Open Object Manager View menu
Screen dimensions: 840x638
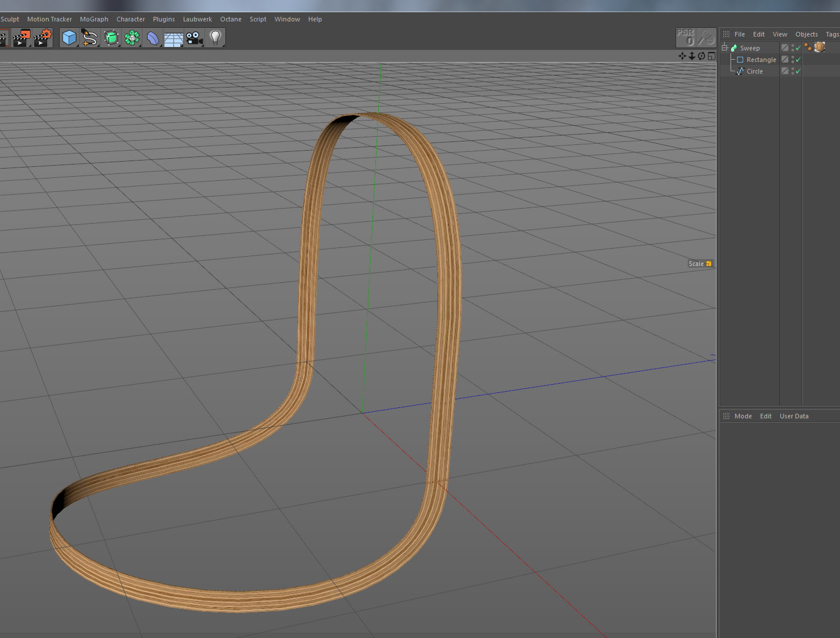[780, 34]
